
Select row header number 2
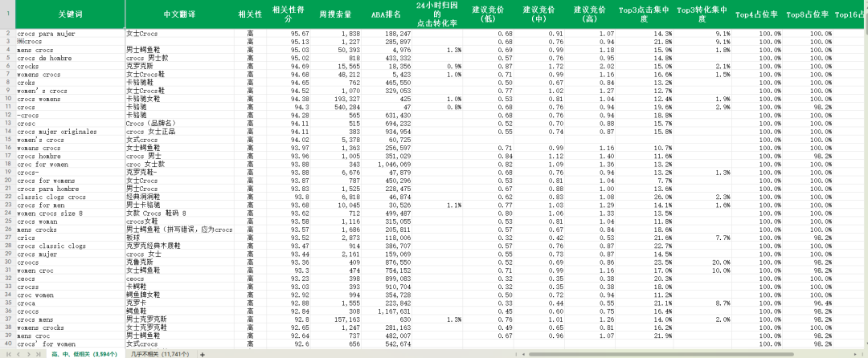(7, 34)
